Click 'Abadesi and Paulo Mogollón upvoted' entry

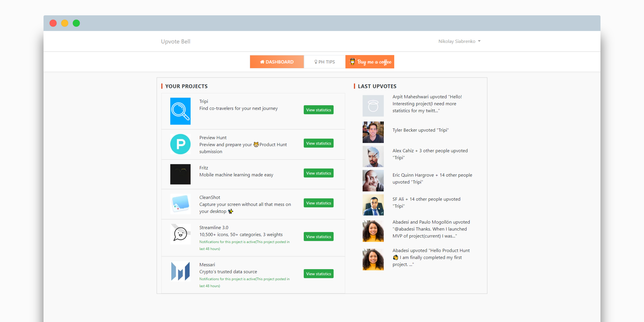click(x=431, y=229)
